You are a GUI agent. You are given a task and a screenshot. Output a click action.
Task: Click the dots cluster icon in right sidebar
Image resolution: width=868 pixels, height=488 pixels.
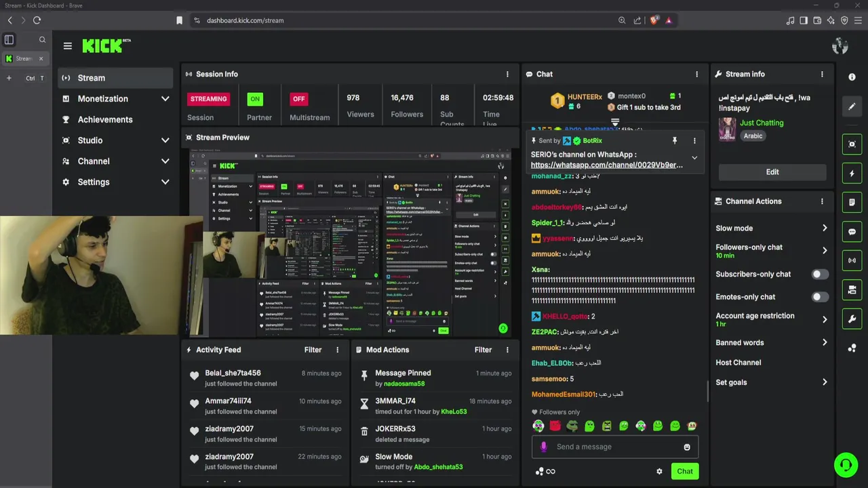(852, 348)
